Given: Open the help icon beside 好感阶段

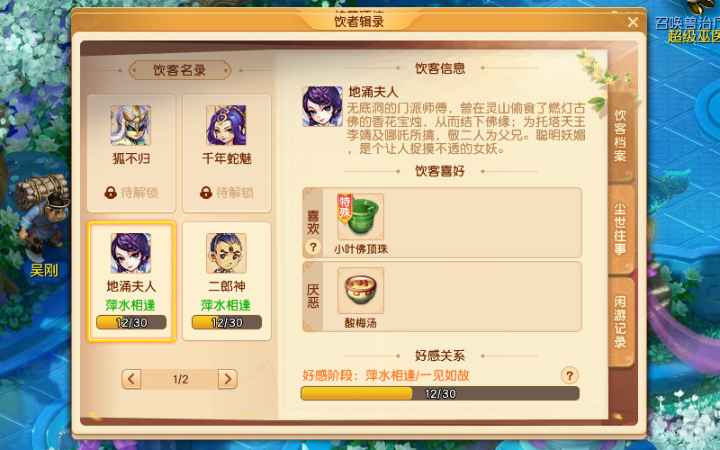Looking at the screenshot, I should pos(569,376).
